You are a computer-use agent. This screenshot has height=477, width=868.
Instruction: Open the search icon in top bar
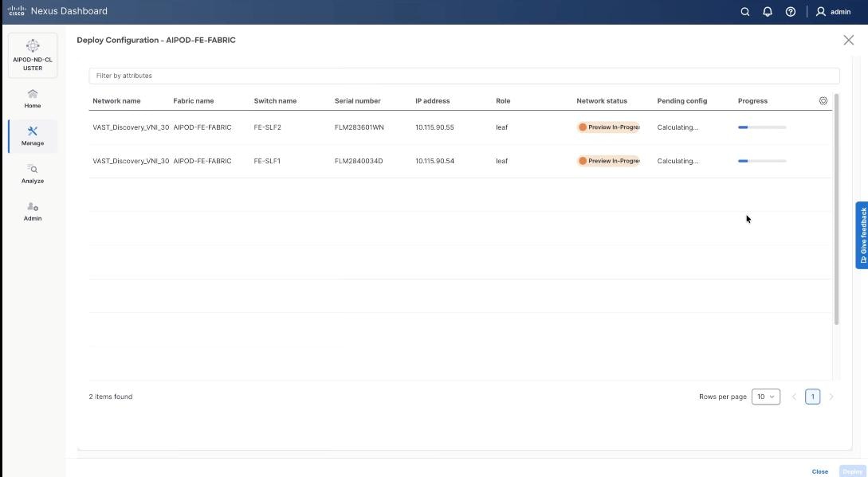[x=745, y=12]
